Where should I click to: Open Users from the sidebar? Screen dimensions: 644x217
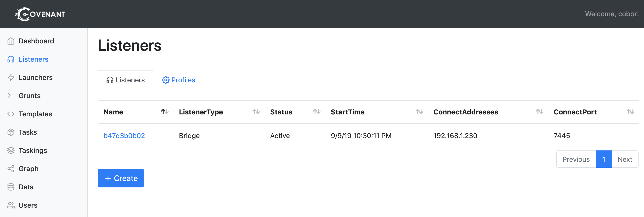click(28, 205)
